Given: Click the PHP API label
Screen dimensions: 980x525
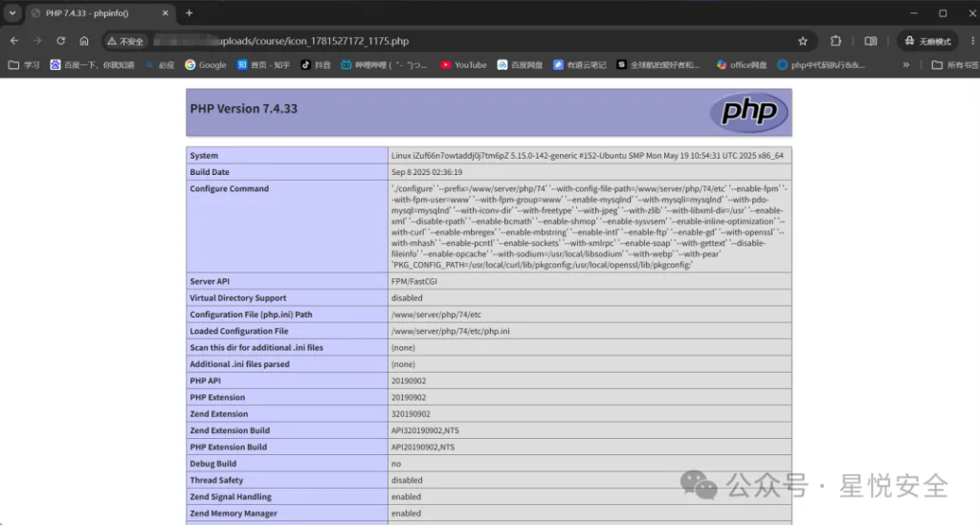Looking at the screenshot, I should pyautogui.click(x=205, y=381).
